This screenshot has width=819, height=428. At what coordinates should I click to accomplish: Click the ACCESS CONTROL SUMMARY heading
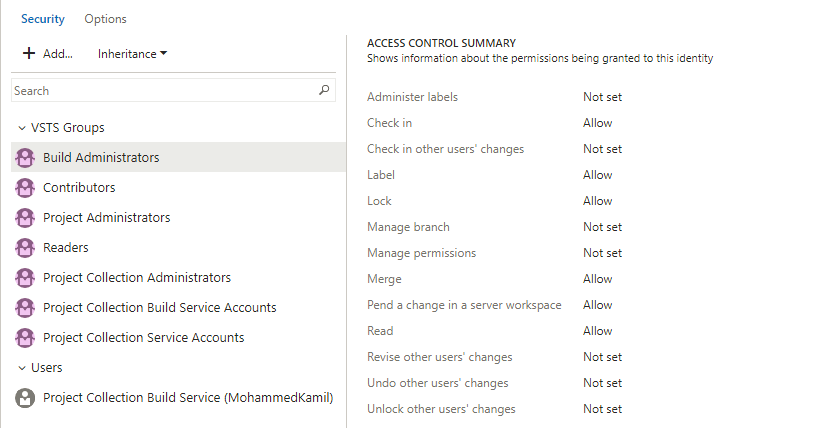coord(441,43)
